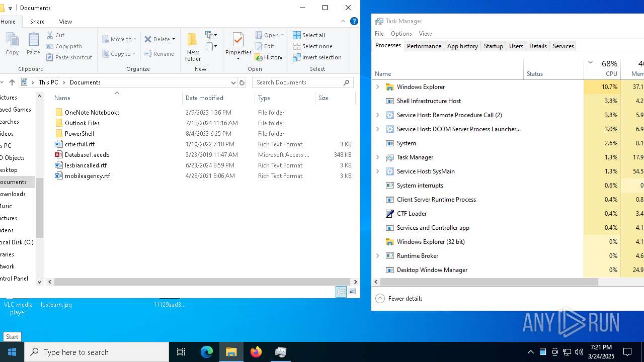
Task: Collapse the Explorer ribbon chevron
Action: point(343,22)
